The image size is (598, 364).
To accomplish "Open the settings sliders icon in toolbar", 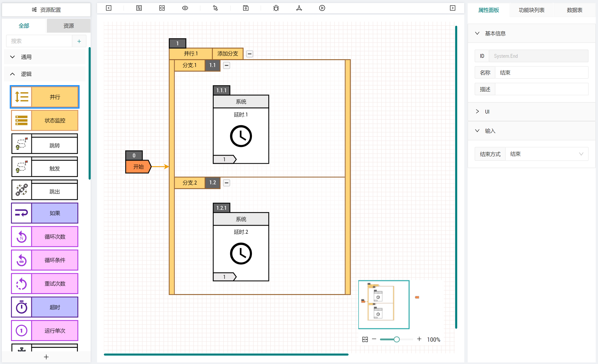I will 139,8.
